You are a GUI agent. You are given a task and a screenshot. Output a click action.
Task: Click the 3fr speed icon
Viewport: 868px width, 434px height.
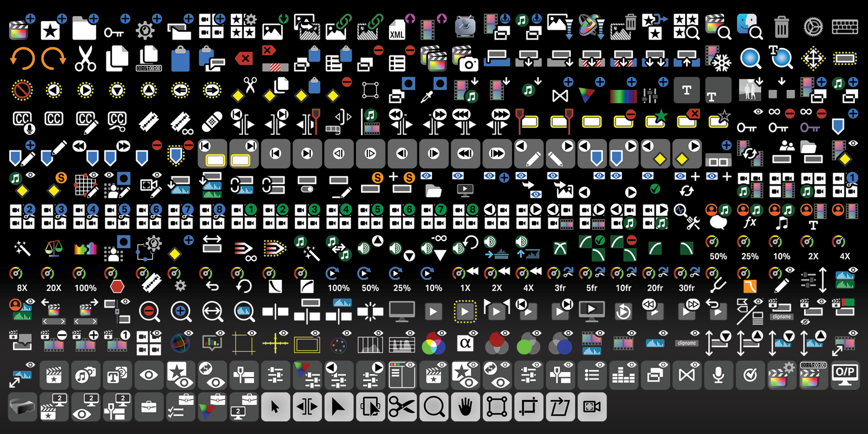[560, 279]
